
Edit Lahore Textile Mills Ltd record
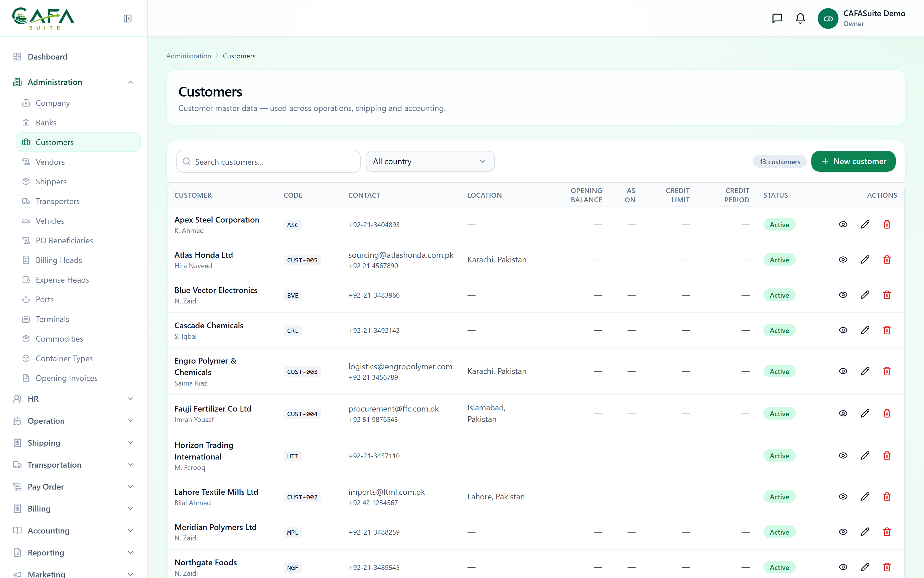point(865,497)
